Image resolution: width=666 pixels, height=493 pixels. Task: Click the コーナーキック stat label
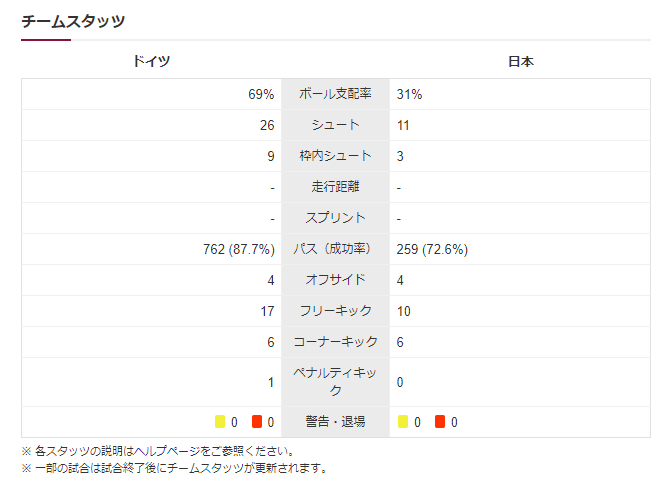(335, 342)
